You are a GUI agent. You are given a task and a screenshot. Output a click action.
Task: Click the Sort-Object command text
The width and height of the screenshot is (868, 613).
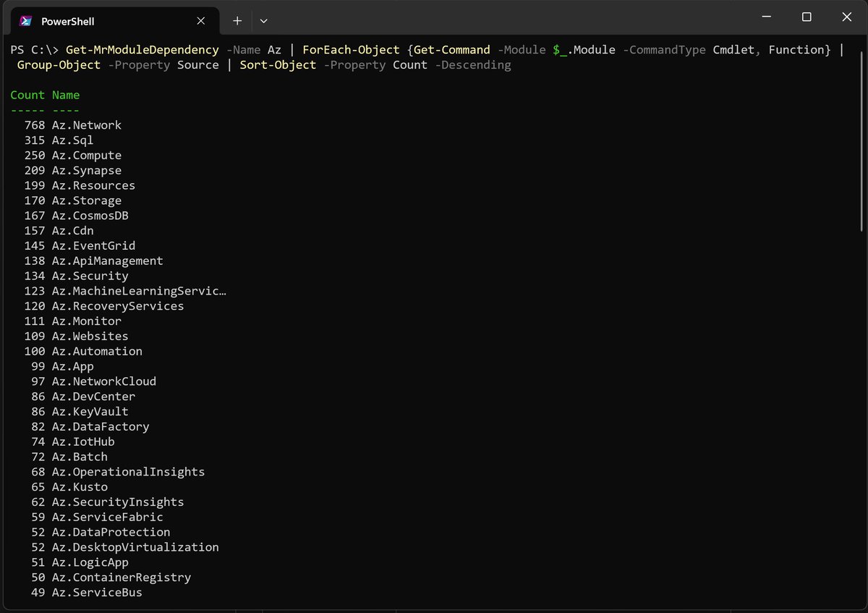pyautogui.click(x=278, y=65)
